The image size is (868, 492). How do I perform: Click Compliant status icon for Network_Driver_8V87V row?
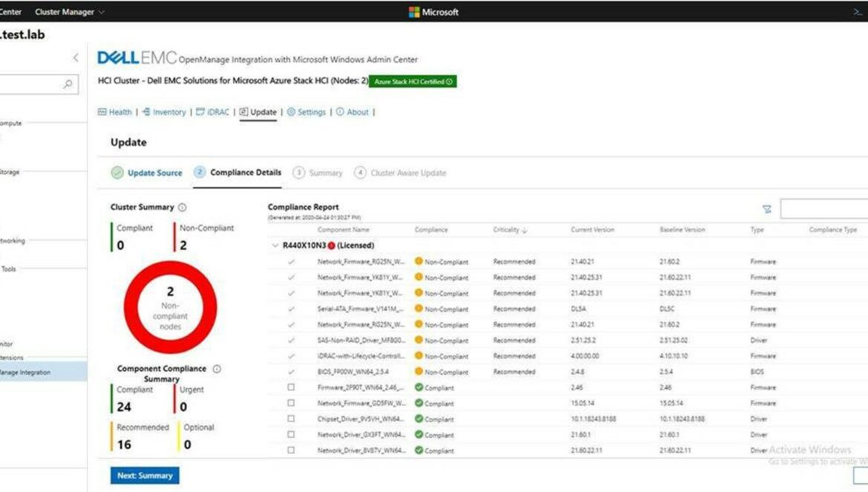419,450
